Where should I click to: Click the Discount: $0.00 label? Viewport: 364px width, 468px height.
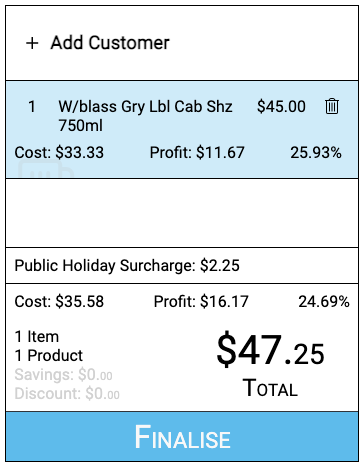tap(67, 394)
